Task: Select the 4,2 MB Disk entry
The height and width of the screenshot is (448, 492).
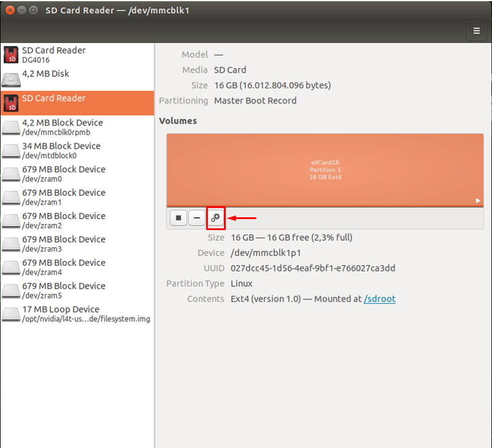Action: pos(77,79)
